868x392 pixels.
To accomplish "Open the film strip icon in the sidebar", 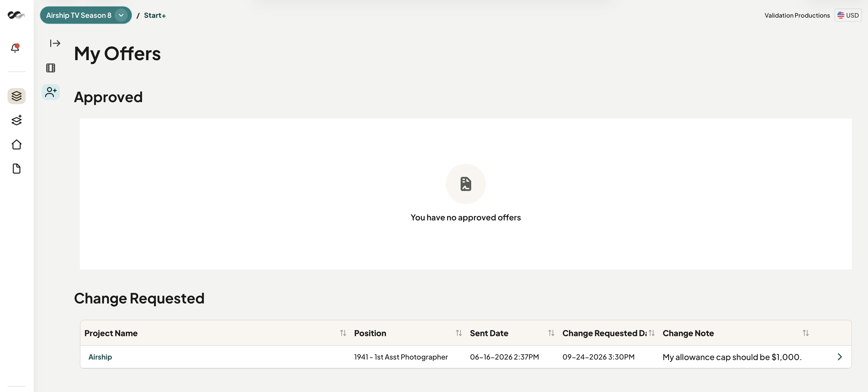I will click(51, 68).
